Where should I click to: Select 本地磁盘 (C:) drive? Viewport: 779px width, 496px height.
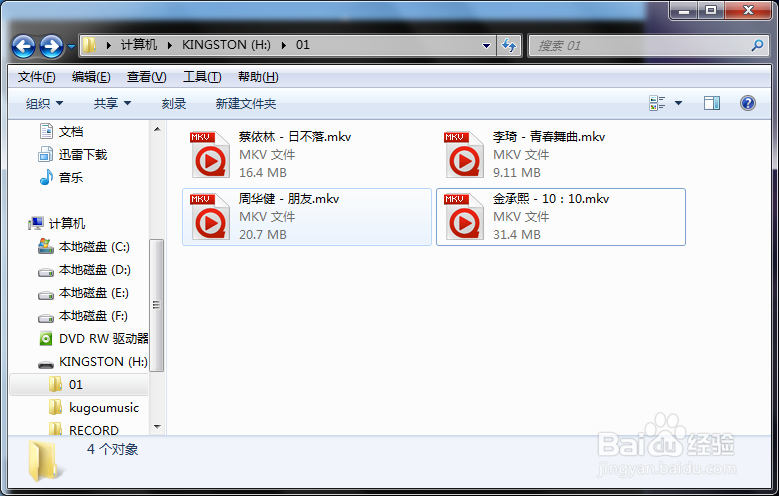[94, 247]
